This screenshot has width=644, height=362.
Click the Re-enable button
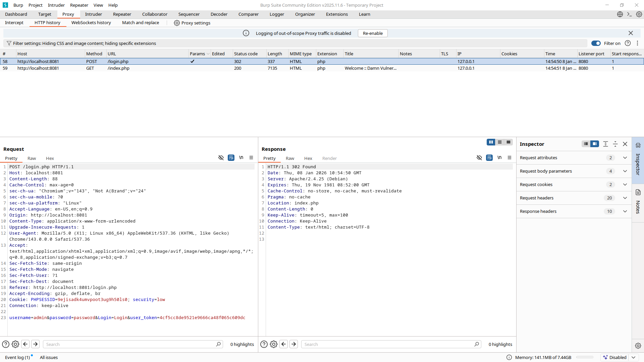coord(372,33)
